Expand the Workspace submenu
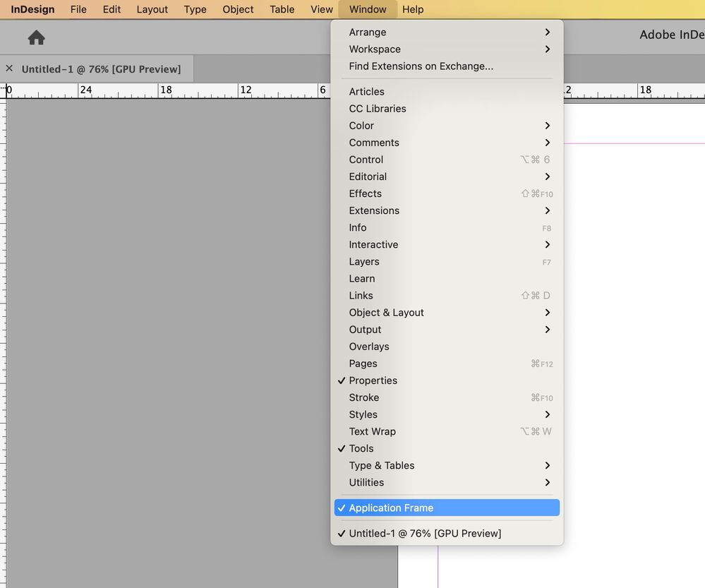The width and height of the screenshot is (705, 588). (447, 49)
